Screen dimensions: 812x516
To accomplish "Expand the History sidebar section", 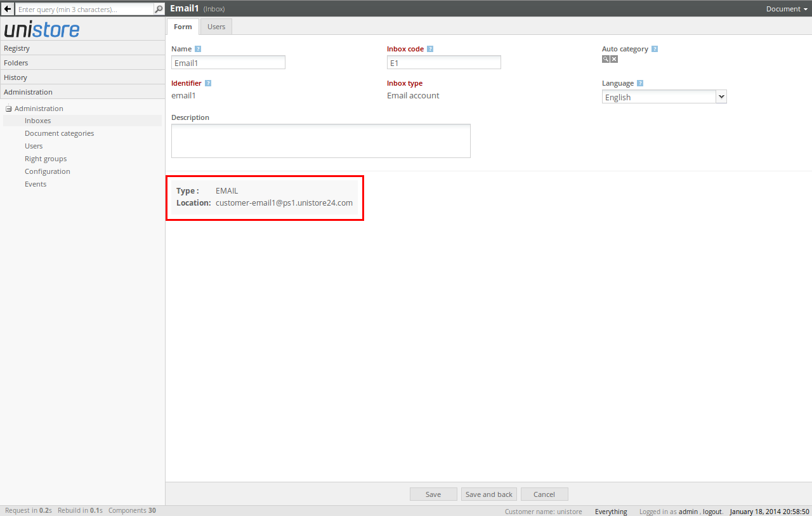I will click(x=82, y=77).
